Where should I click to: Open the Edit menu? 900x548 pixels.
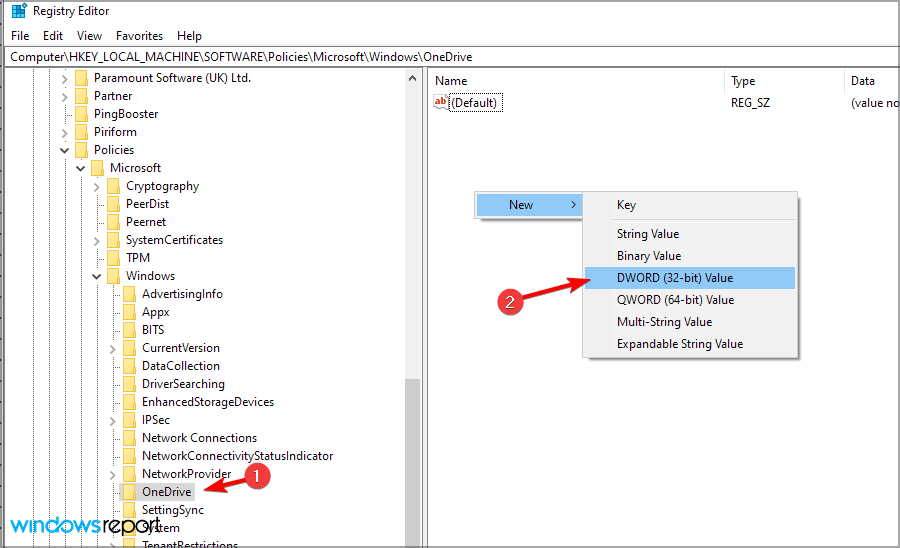(x=53, y=36)
